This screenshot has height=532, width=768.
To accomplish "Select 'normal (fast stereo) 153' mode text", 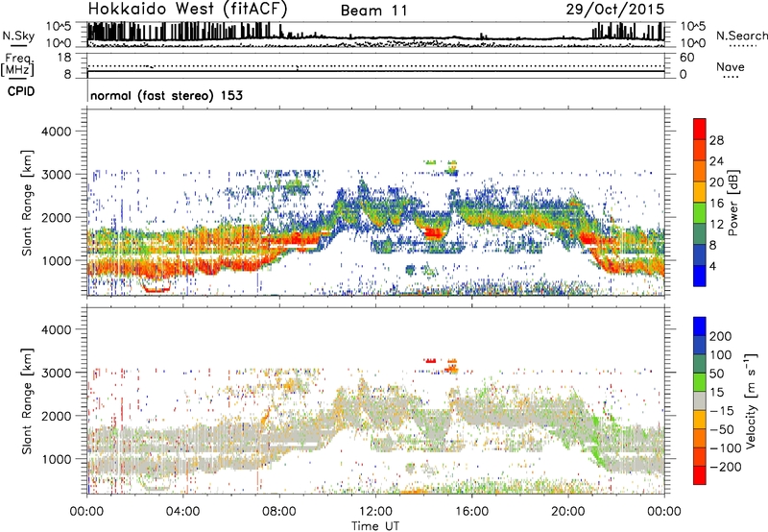I will 166,95.
